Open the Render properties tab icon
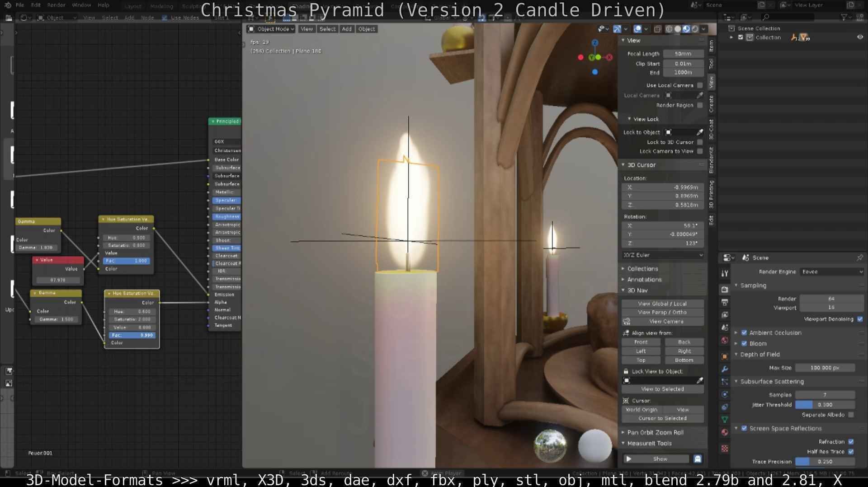 click(x=725, y=289)
